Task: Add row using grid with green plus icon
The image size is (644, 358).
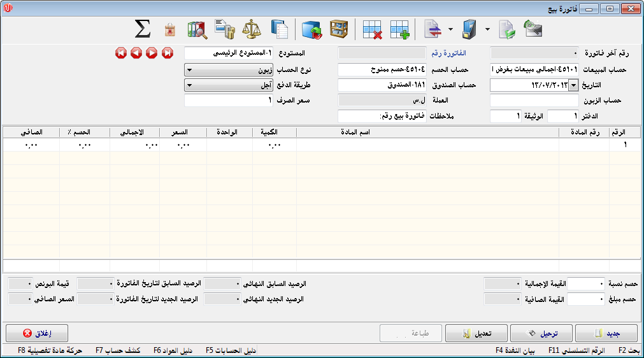Action: pyautogui.click(x=399, y=29)
